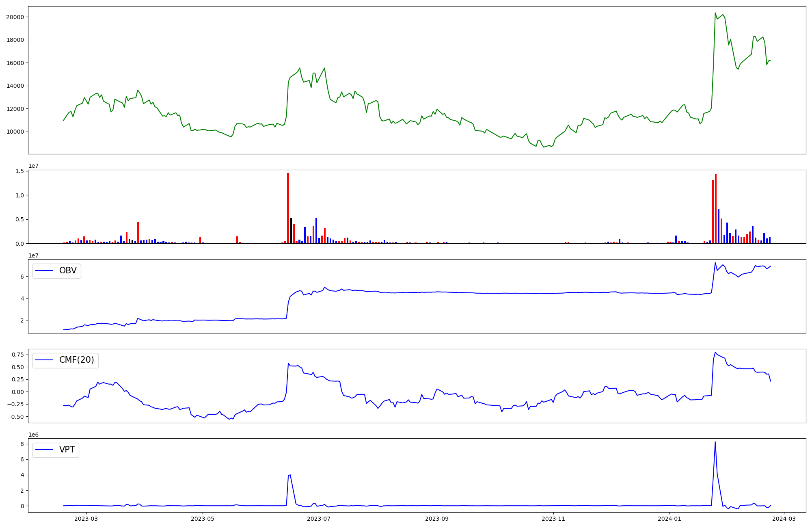Screen dimensions: 812x528
Task: Click the black volume bar
Action: pyautogui.click(x=291, y=231)
